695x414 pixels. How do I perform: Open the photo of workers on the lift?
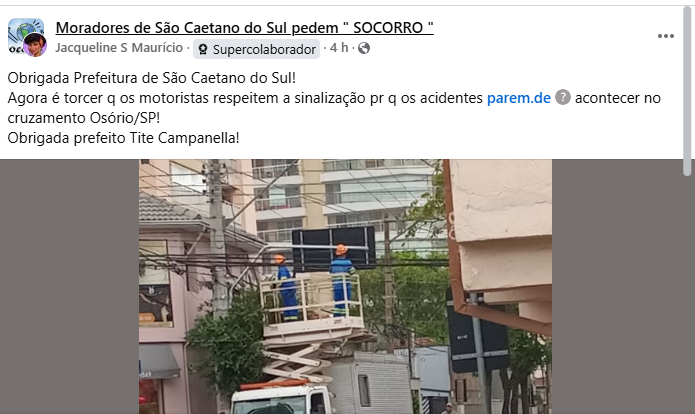(x=345, y=286)
